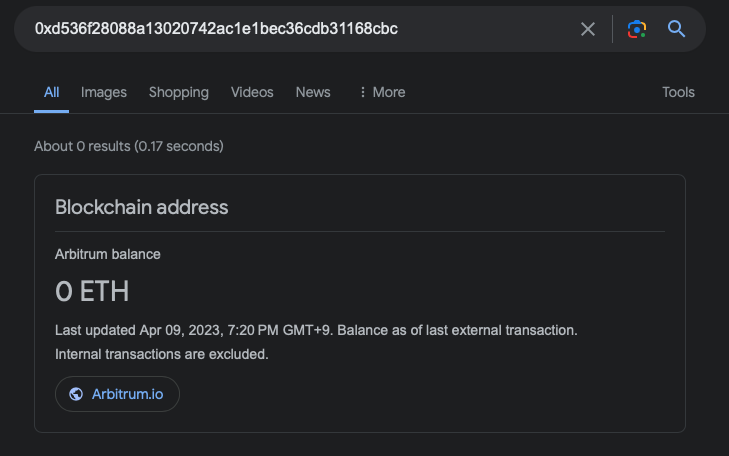Screen dimensions: 729x456
Task: Open the Tools filter options
Action: pyautogui.click(x=678, y=92)
